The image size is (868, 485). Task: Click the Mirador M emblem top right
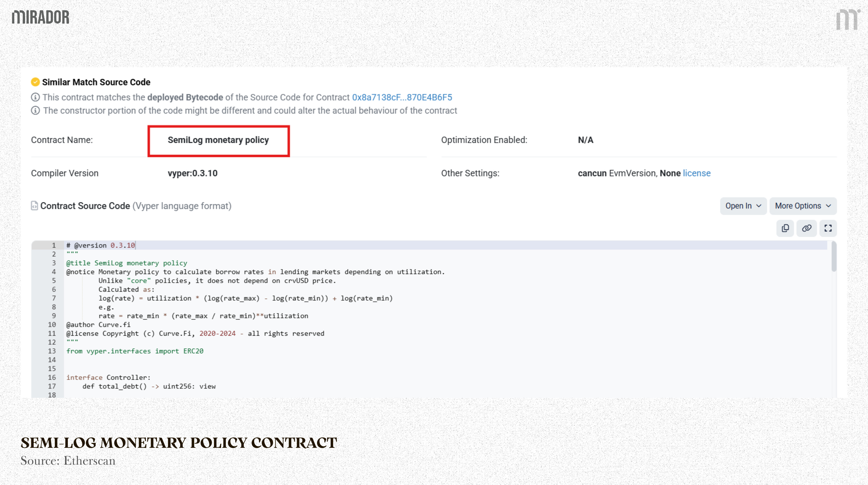click(847, 20)
